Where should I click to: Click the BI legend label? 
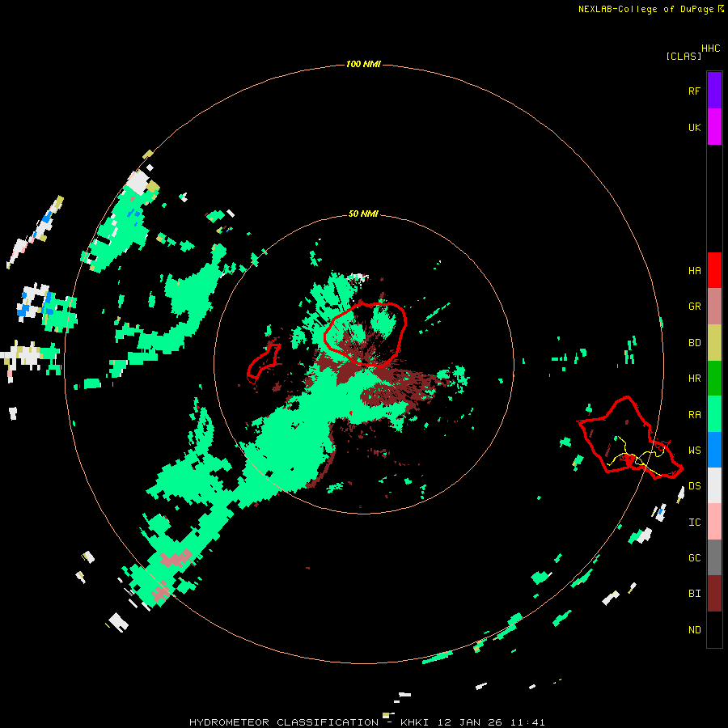[694, 594]
